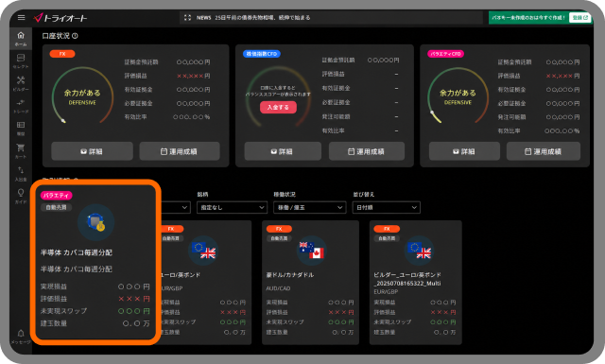Viewport: 605px width, 364px height.
Task: Open the shopping cart icon in sidebar
Action: click(21, 150)
